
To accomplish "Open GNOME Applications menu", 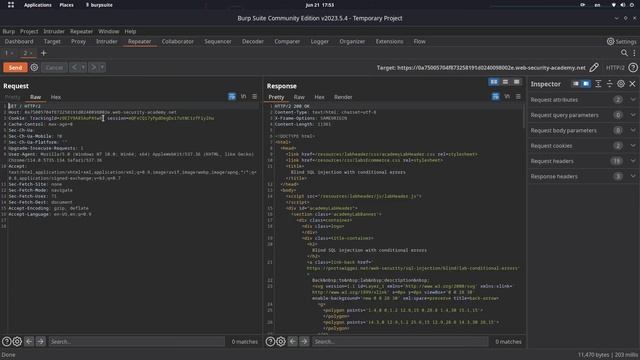I will coord(38,5).
